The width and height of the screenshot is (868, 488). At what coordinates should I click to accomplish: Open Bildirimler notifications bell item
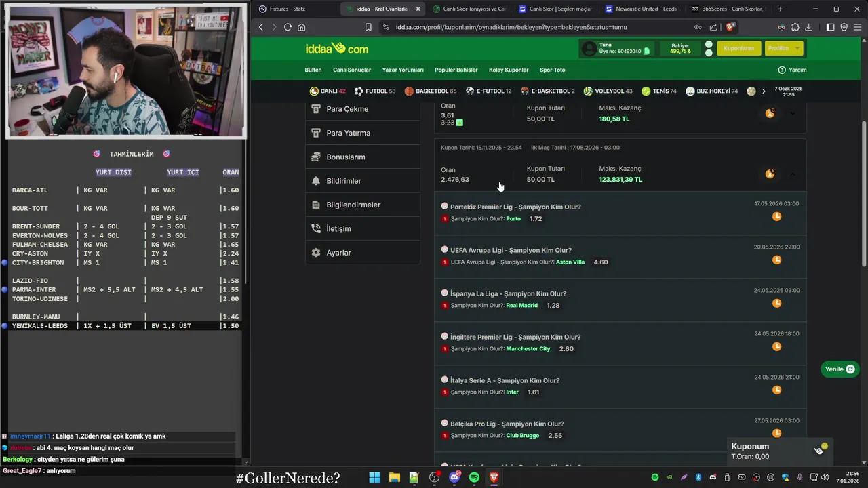(362, 181)
